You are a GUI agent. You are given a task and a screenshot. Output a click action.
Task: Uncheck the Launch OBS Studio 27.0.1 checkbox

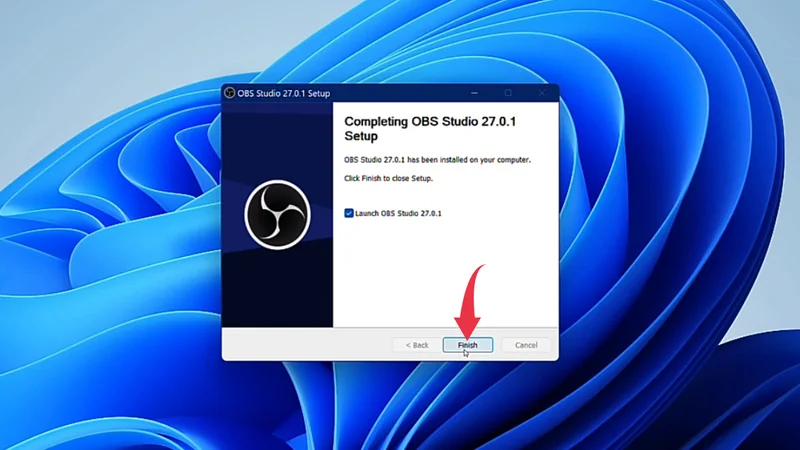[x=348, y=213]
